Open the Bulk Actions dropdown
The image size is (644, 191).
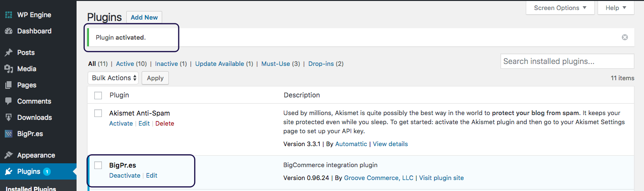click(x=113, y=78)
